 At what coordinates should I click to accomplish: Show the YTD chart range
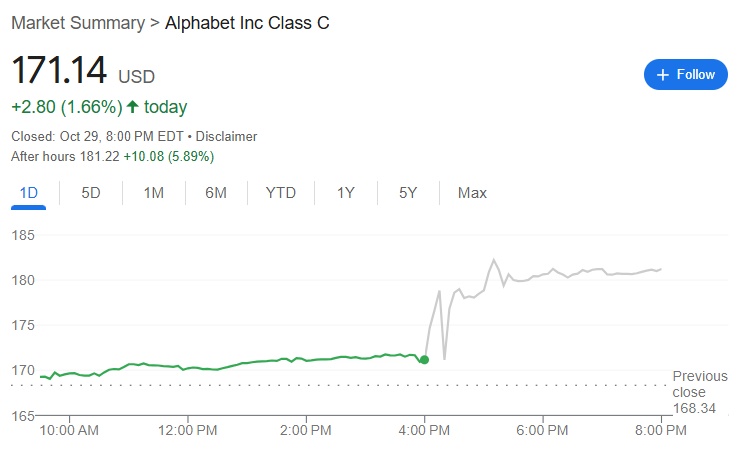[x=280, y=192]
